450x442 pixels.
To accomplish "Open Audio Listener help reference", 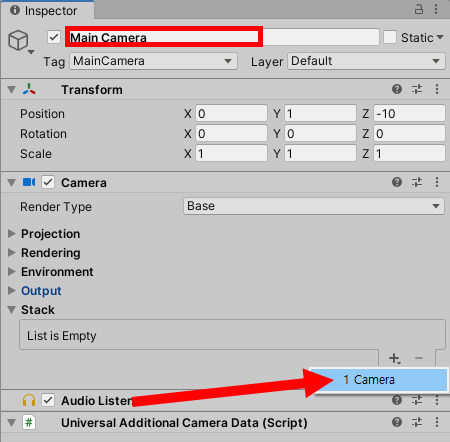I will click(397, 400).
